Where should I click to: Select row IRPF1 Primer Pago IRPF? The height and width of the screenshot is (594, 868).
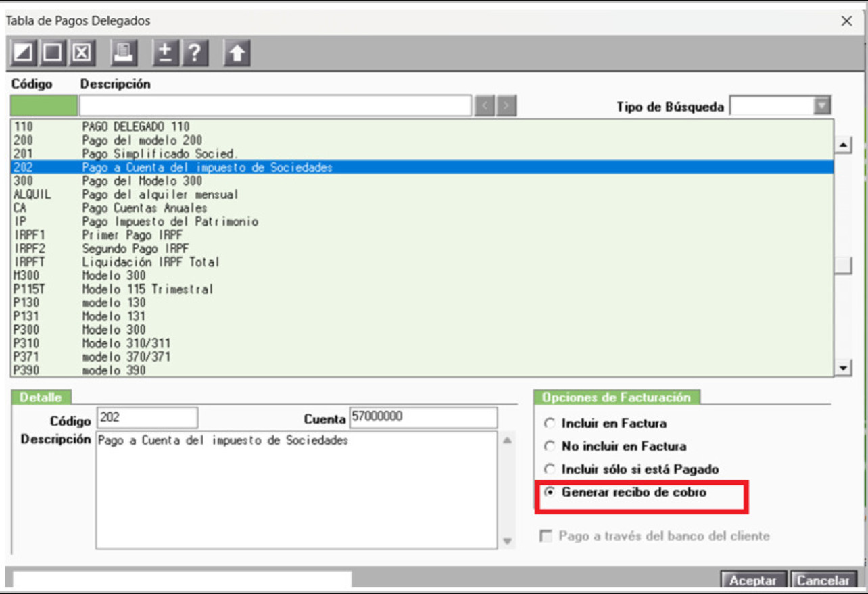tap(422, 235)
